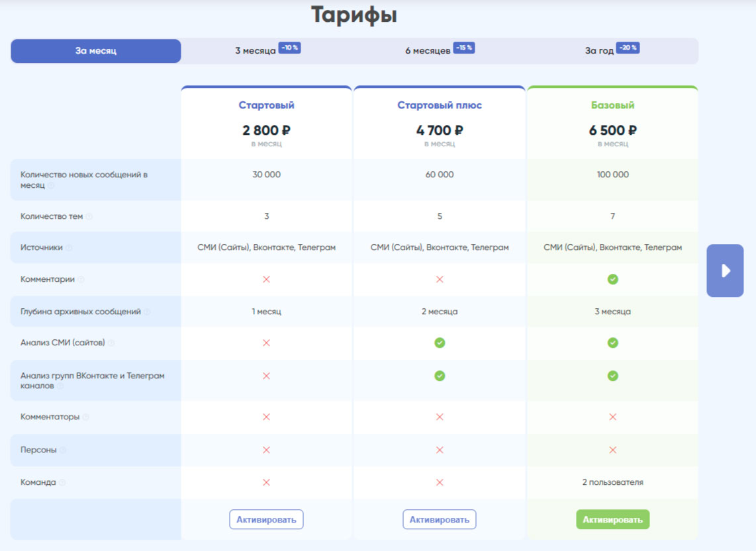Click the -20 % discount badge
Image resolution: width=756 pixels, height=551 pixels.
(628, 48)
